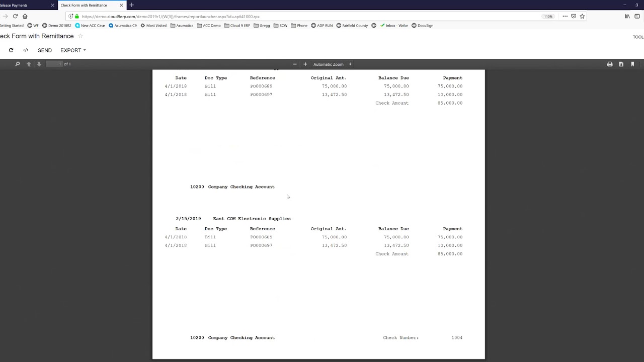This screenshot has height=362, width=644.
Task: Open Most Visited bookmarks
Action: [x=153, y=26]
